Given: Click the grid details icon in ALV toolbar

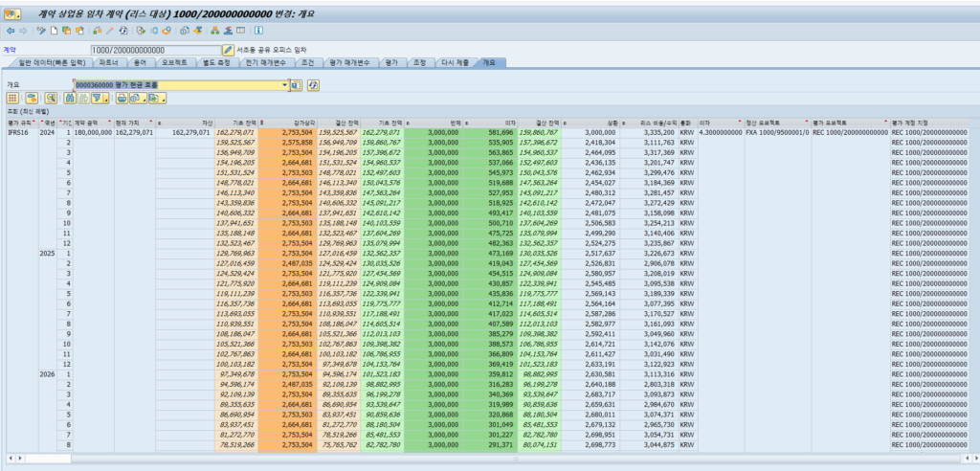Looking at the screenshot, I should click(12, 99).
